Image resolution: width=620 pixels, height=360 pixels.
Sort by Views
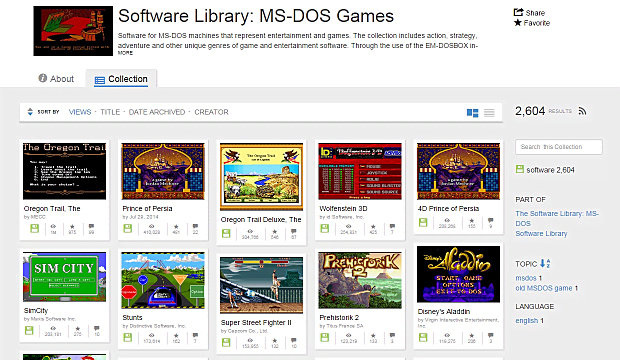(80, 112)
